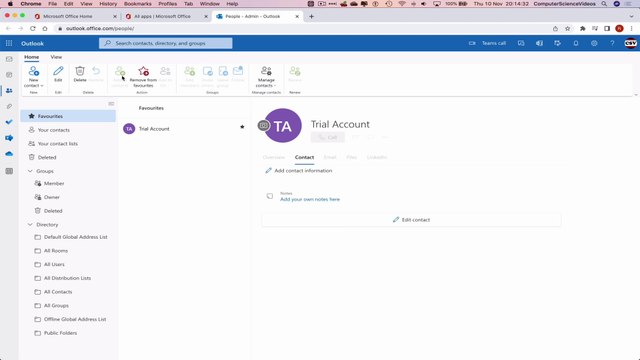Viewport: 640px width, 360px height.
Task: Expand the ribbon options chevron
Action: click(636, 95)
